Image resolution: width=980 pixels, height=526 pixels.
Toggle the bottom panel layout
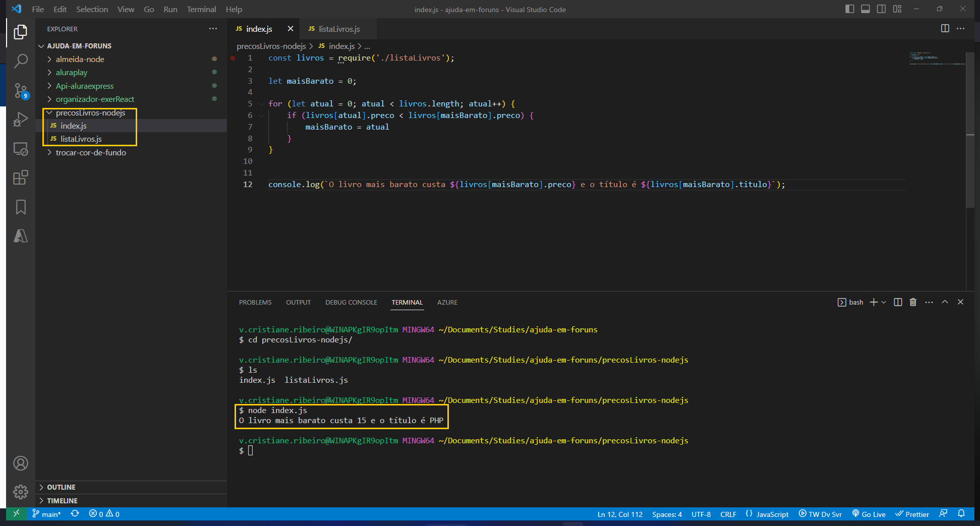pos(866,9)
